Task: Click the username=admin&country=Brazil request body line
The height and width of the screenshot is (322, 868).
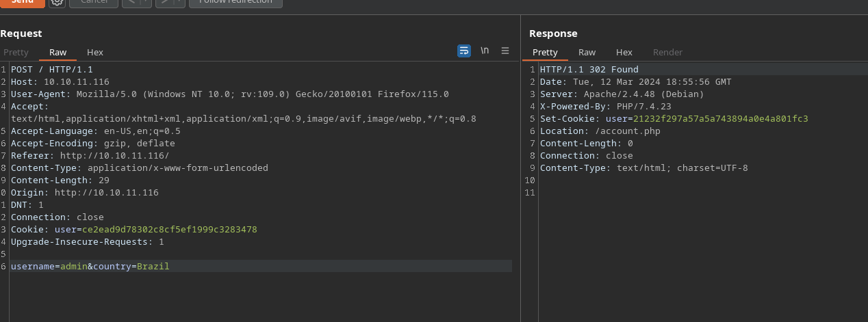Action: pos(90,267)
